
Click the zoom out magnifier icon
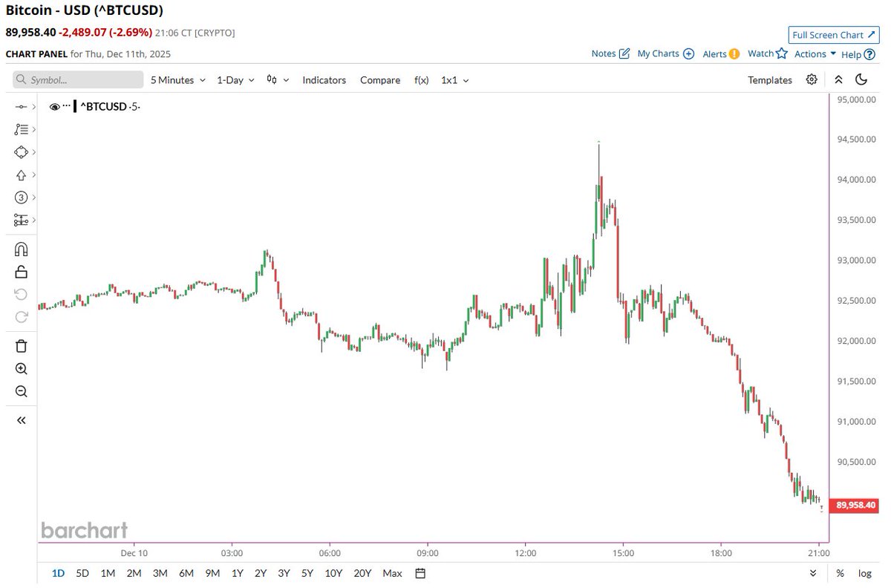click(21, 391)
